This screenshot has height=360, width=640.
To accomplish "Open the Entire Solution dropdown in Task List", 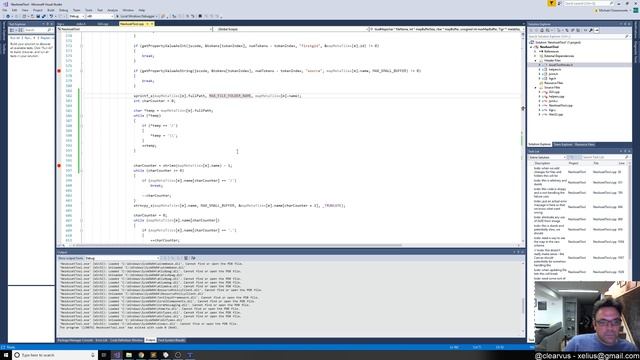I will [x=547, y=157].
